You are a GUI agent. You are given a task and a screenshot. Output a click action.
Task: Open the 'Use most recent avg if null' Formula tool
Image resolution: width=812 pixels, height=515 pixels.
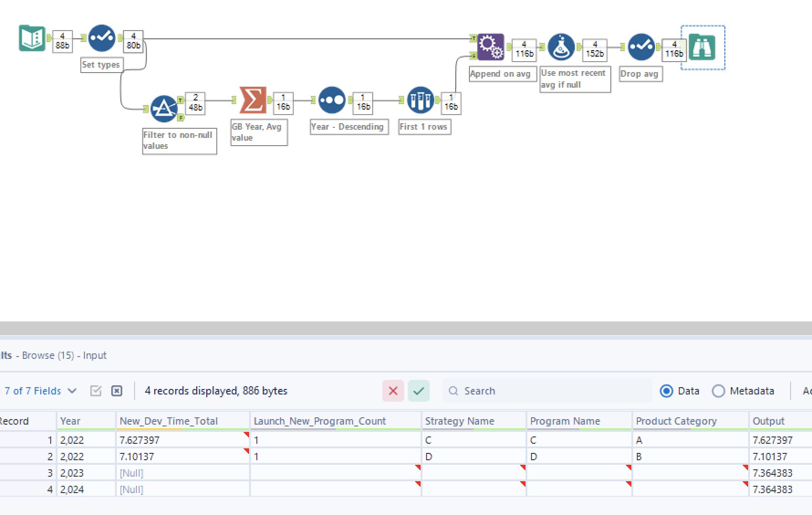click(560, 47)
